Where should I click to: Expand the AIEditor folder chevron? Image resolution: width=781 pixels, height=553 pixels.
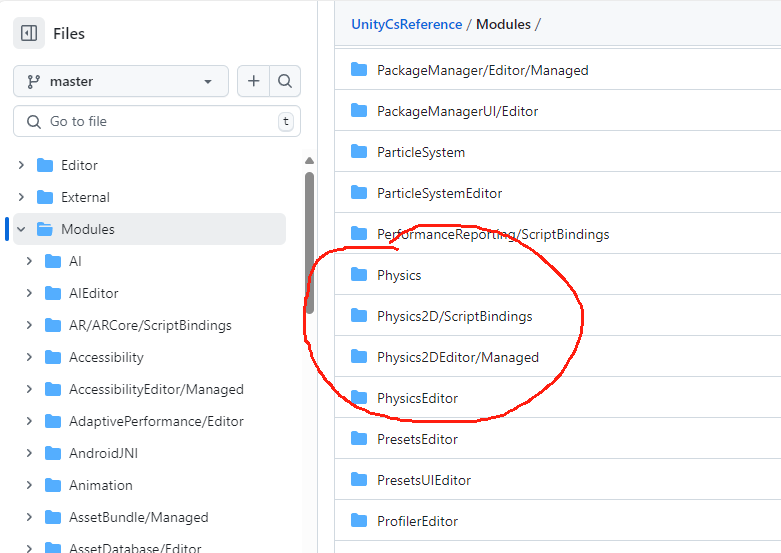(29, 293)
